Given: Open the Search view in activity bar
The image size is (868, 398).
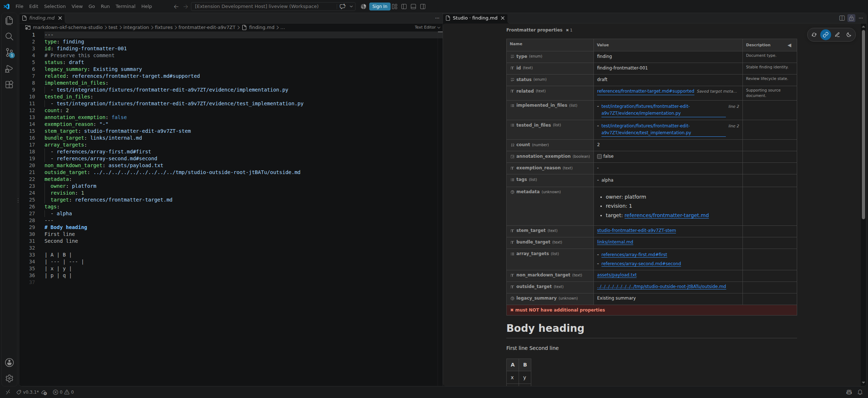Looking at the screenshot, I should [9, 37].
